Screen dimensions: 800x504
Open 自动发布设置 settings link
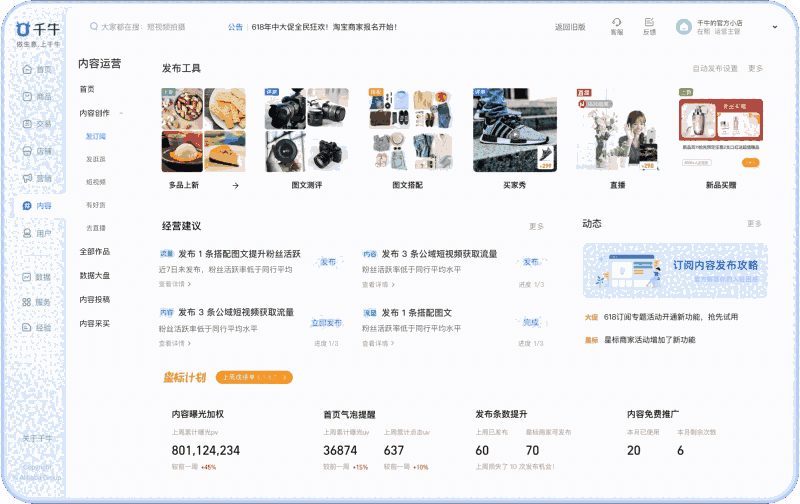(x=714, y=69)
